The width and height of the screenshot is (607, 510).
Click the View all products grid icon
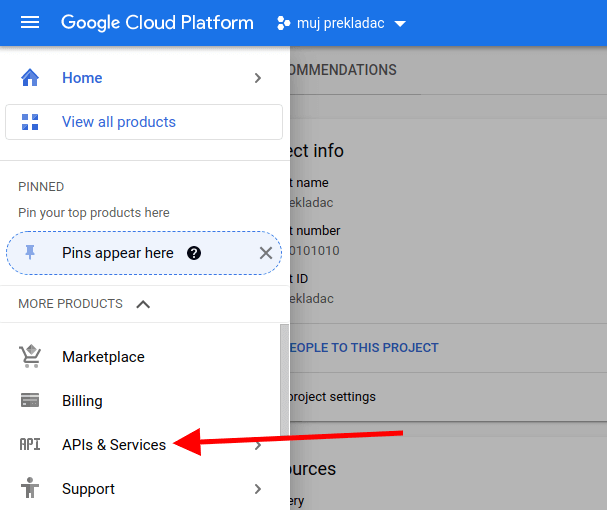coord(30,122)
